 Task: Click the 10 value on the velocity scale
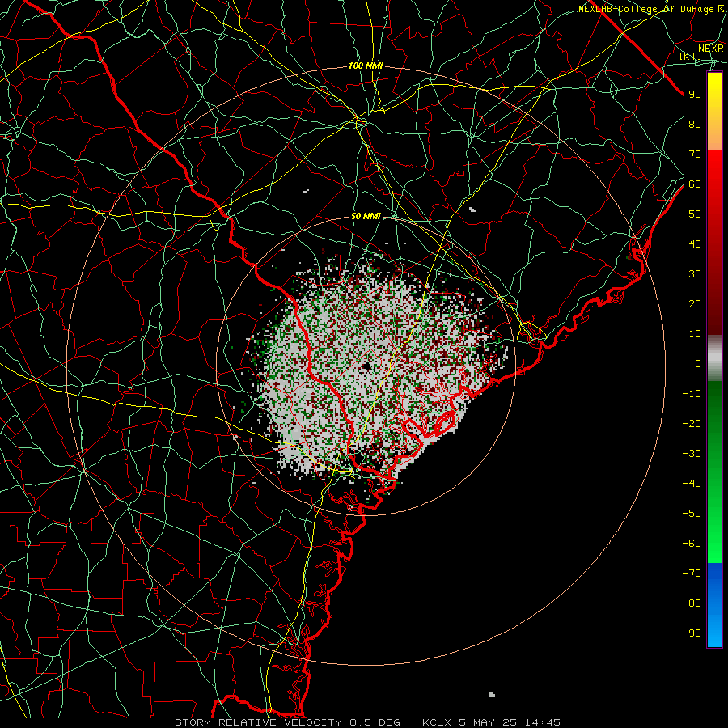click(x=695, y=334)
